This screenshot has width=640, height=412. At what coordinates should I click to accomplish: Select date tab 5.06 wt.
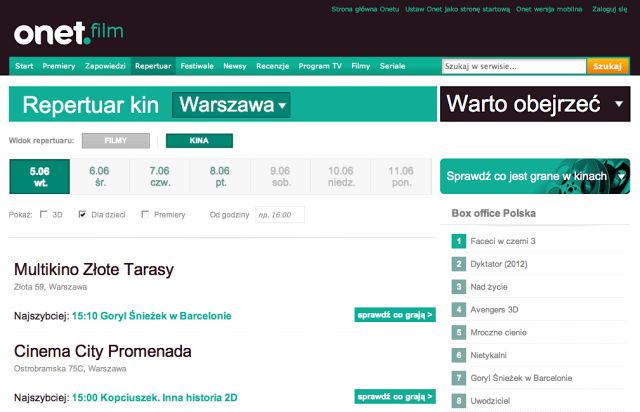tap(40, 176)
